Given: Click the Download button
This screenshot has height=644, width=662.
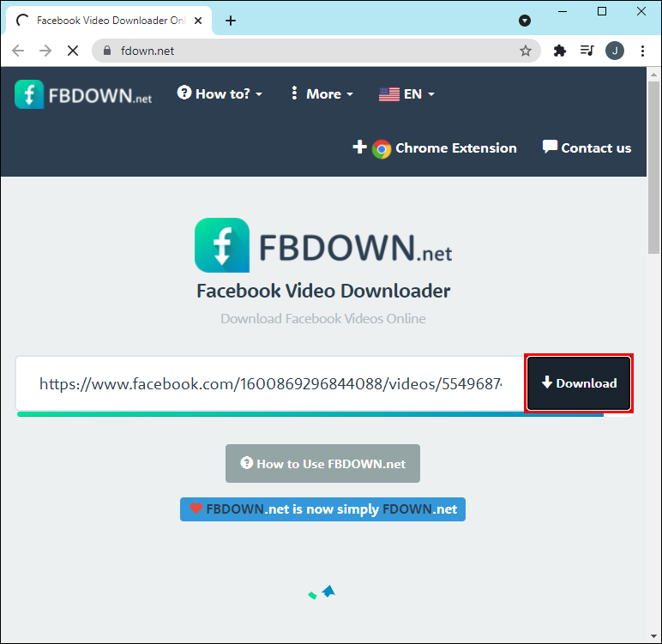Looking at the screenshot, I should click(x=579, y=383).
